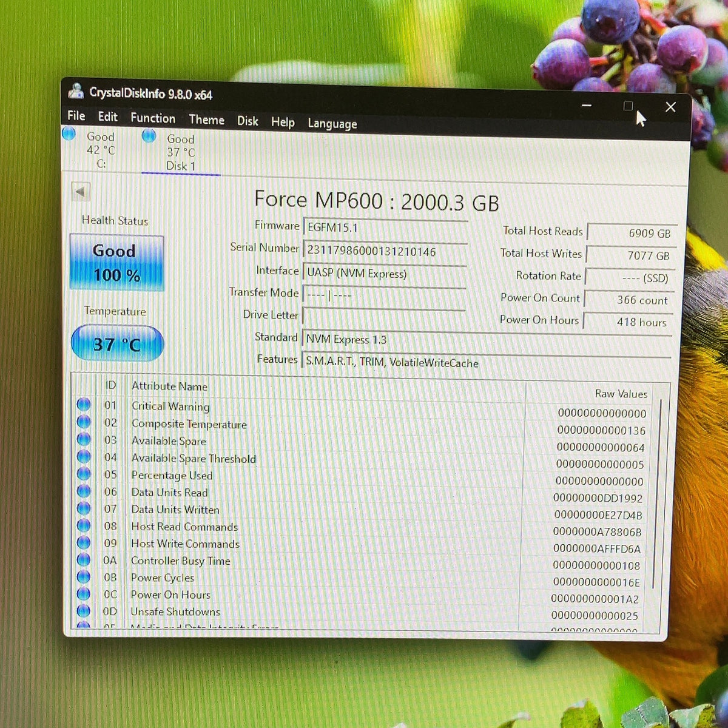The image size is (728, 728).
Task: Click the Transfer Mode field
Action: (384, 295)
